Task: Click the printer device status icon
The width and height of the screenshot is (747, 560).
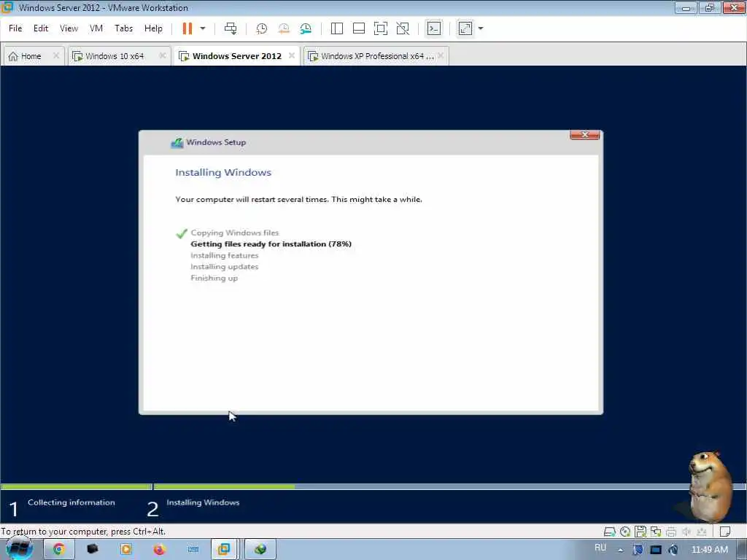Action: tap(671, 532)
